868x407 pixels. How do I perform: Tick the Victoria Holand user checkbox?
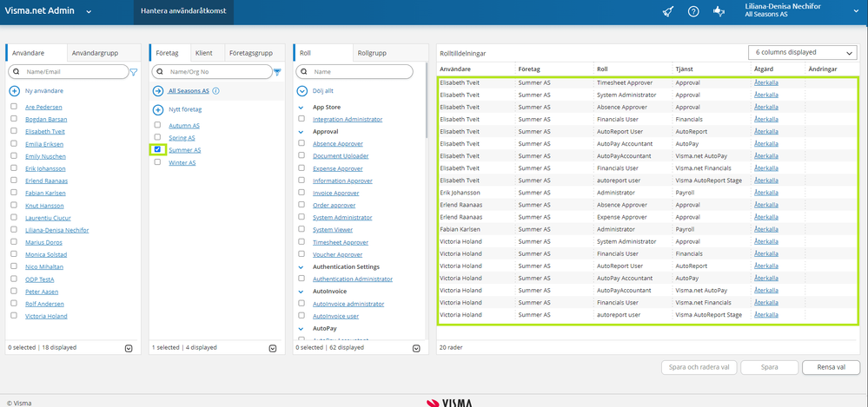click(14, 315)
